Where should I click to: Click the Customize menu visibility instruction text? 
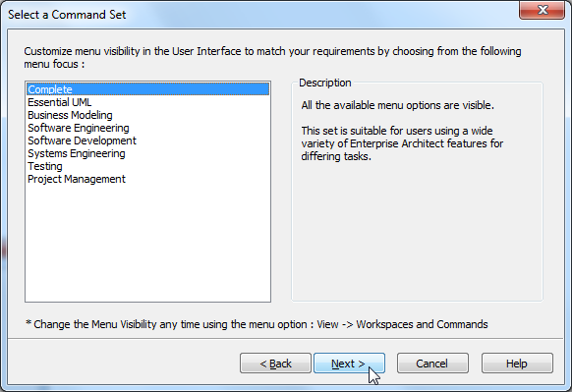coord(272,58)
